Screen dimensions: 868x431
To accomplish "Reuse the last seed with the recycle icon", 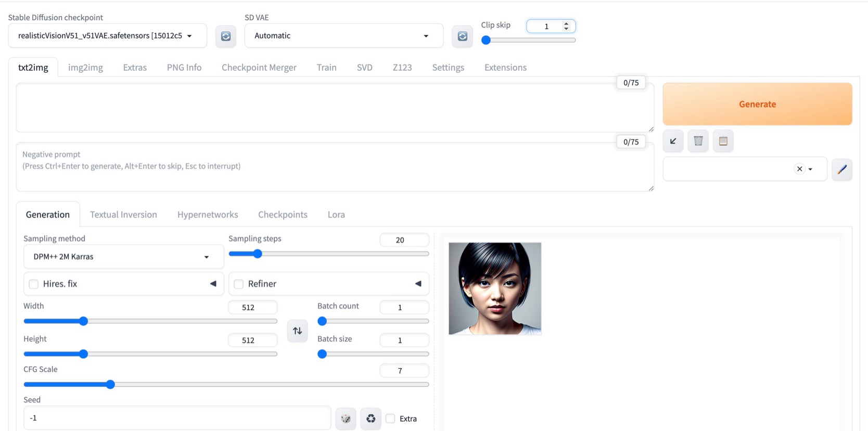I will [x=371, y=419].
